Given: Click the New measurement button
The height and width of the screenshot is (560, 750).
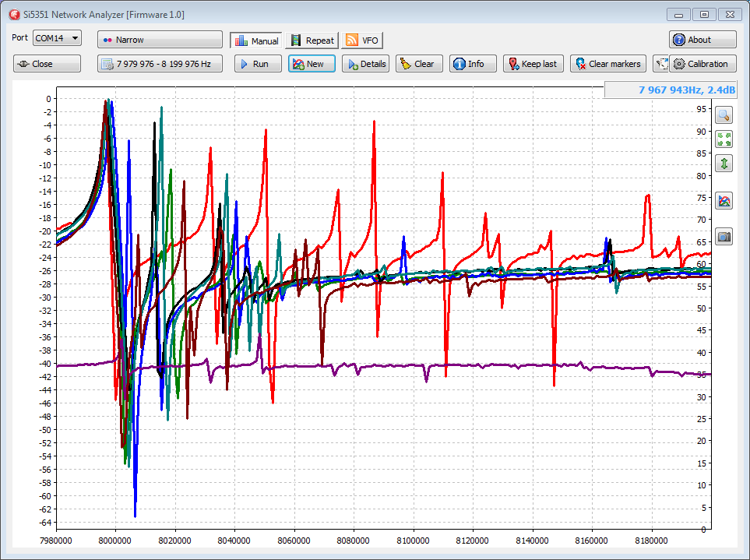Looking at the screenshot, I should point(312,64).
